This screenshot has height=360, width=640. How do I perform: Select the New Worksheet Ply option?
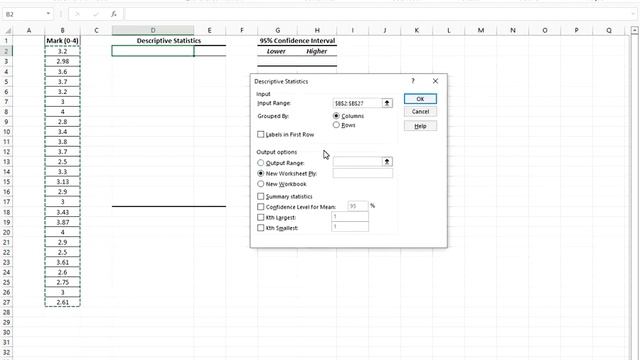[x=260, y=173]
